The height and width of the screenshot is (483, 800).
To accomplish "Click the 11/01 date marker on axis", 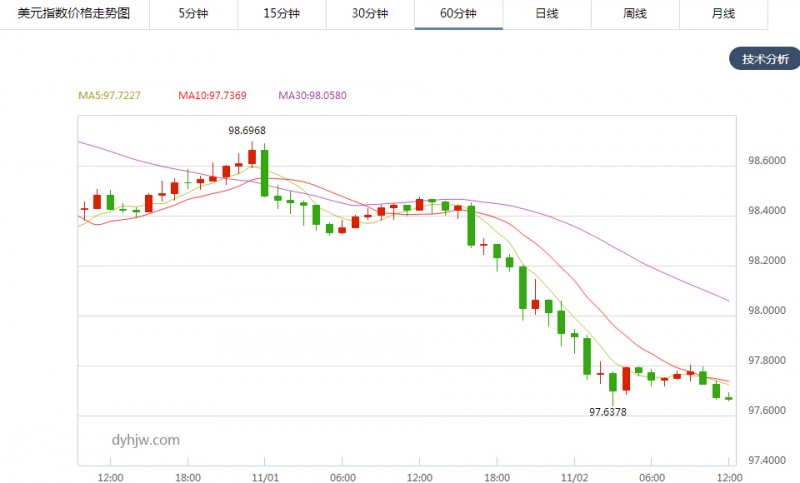I will point(265,477).
